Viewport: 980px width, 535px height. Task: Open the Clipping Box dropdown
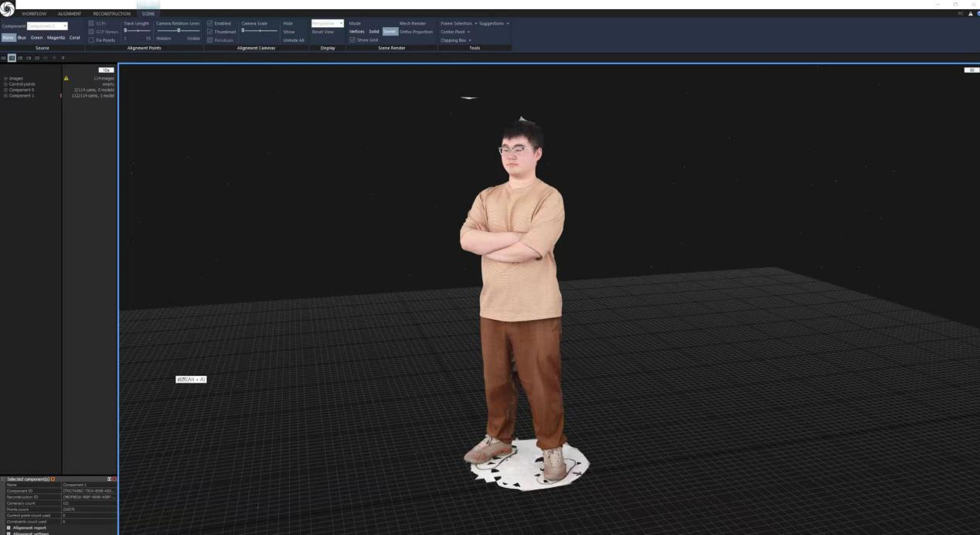[x=456, y=40]
